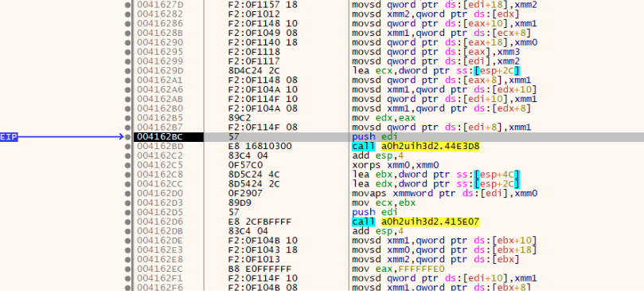Select instruction movsd xmm2,qword ptr ds:[ebx]
Image resolution: width=644 pixels, height=291 pixels.
click(436, 259)
